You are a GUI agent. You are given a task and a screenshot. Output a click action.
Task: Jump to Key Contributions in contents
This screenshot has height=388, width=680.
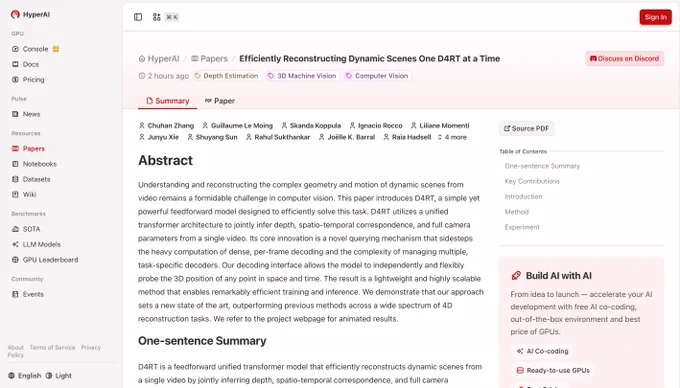(532, 181)
